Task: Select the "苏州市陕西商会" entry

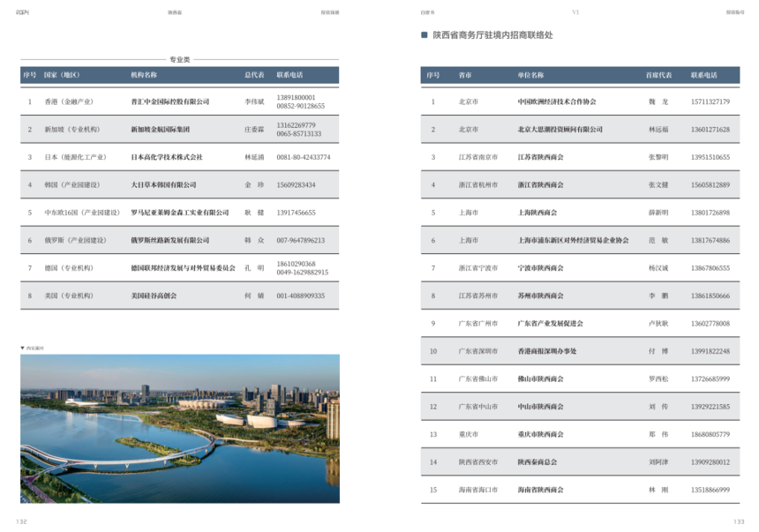Action: tap(540, 296)
